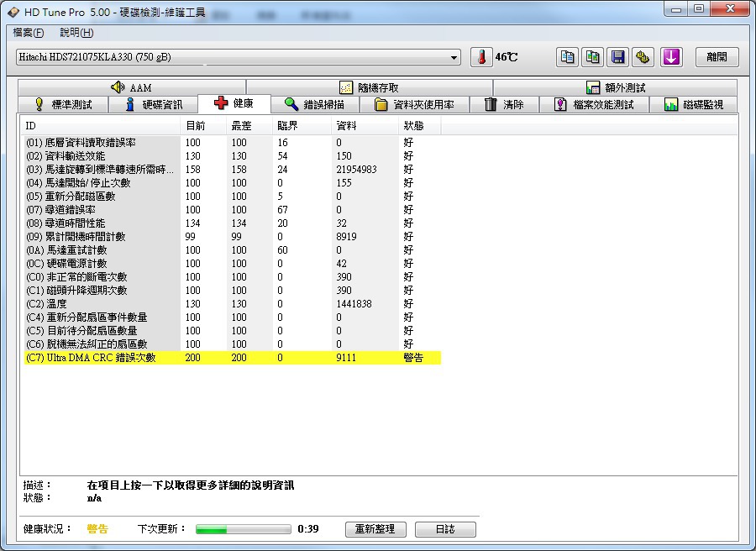This screenshot has width=756, height=551.
Task: Select the (C5) 目前待分配扇區數量 row
Action: [x=233, y=331]
